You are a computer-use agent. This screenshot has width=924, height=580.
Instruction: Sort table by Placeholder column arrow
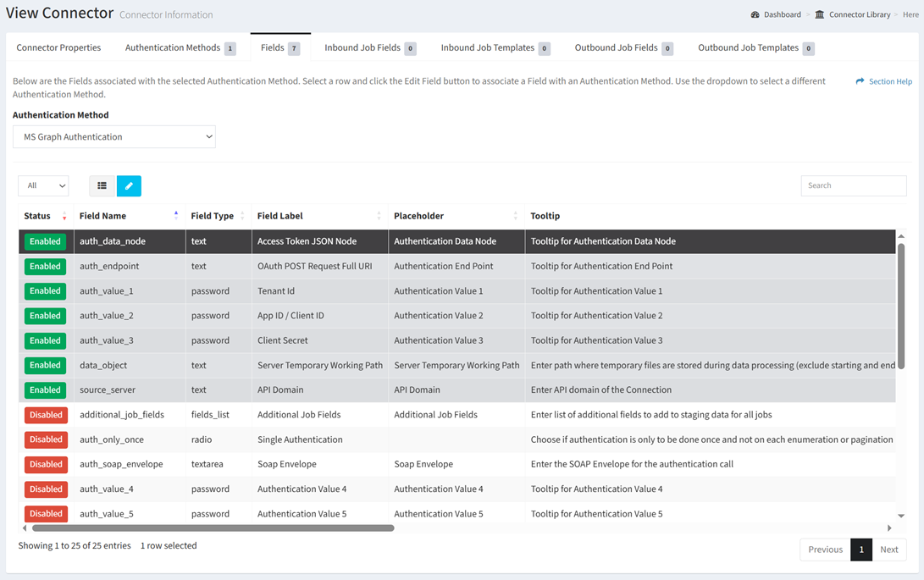515,216
